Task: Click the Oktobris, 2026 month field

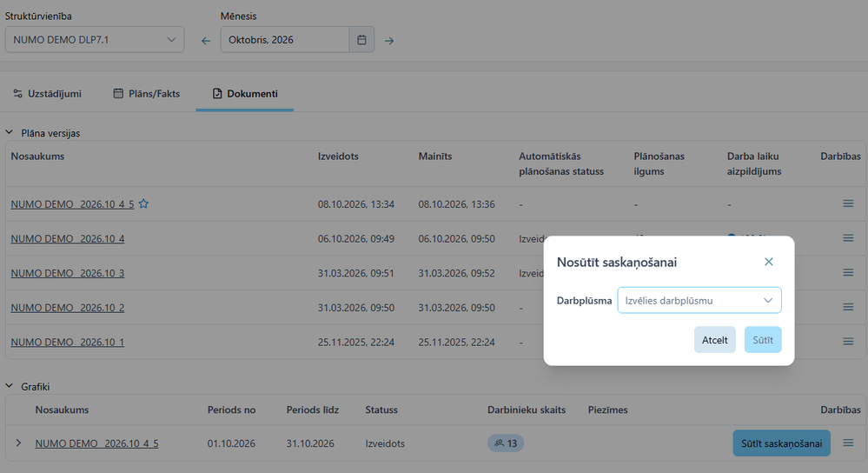Action: pyautogui.click(x=285, y=40)
